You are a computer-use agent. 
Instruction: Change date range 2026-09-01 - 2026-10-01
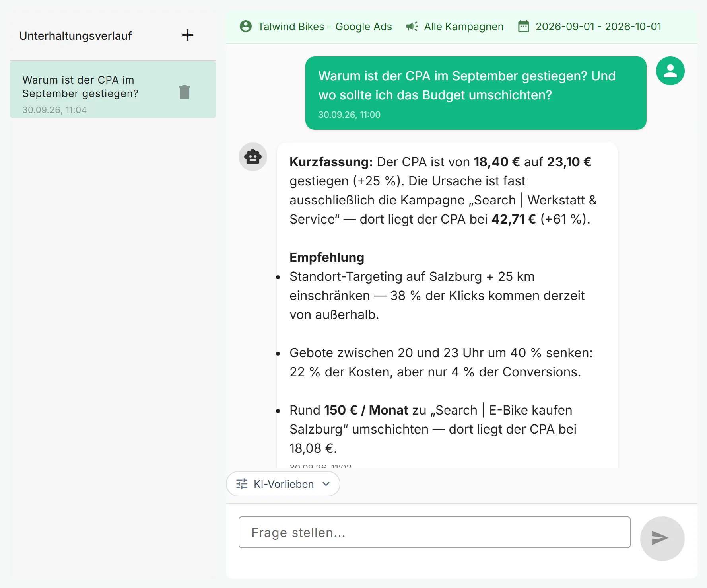coord(590,27)
